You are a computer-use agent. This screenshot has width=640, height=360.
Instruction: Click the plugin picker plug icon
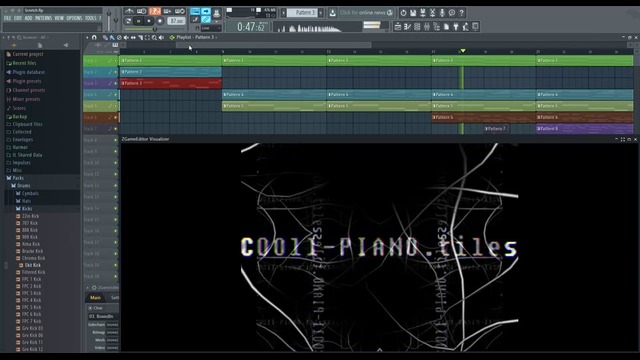coord(456,27)
